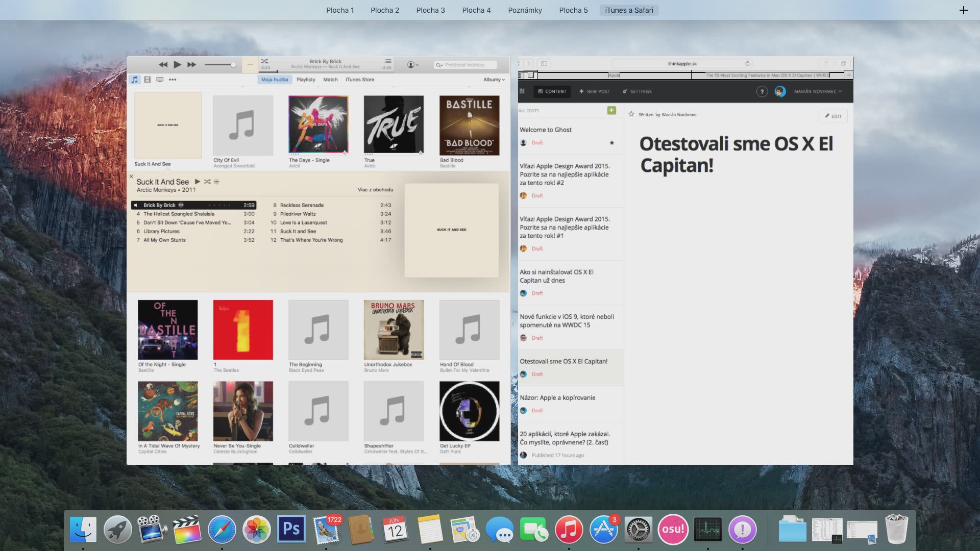Select the Názor: Apple a kopírovanie post
980x551 pixels.
point(571,404)
